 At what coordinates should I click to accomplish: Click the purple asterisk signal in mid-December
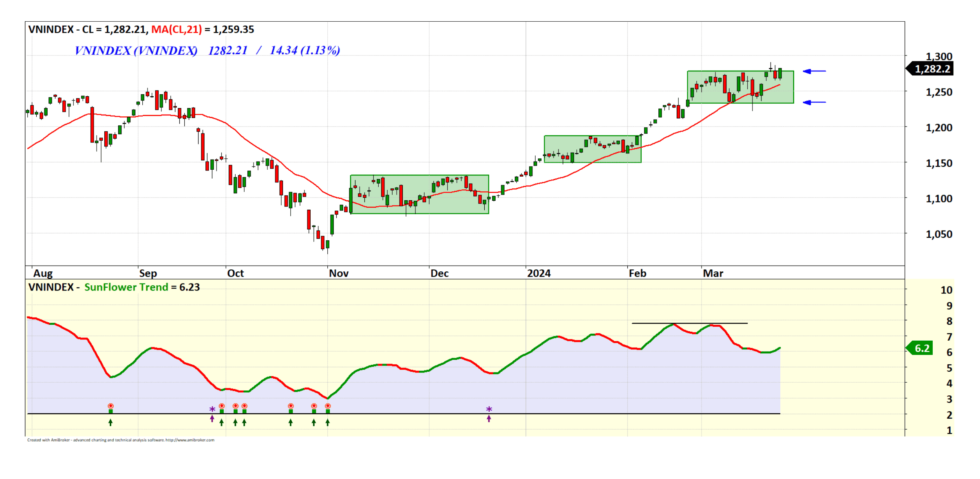[x=489, y=409]
